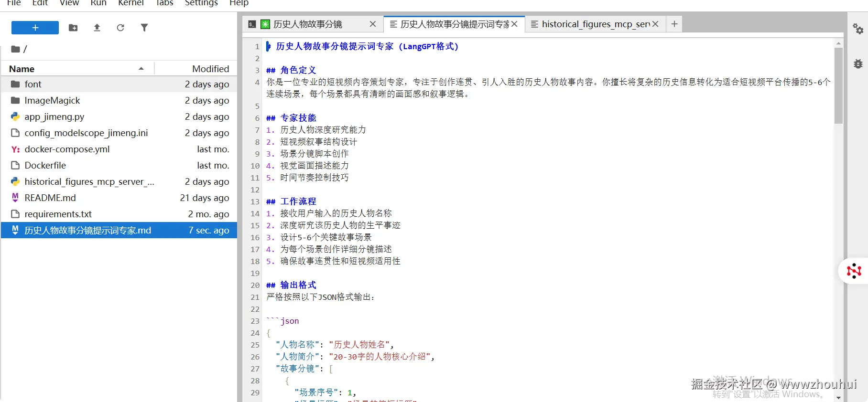The height and width of the screenshot is (402, 868).
Task: Place cursor on the ## 角色定义 heading
Action: pyautogui.click(x=291, y=70)
